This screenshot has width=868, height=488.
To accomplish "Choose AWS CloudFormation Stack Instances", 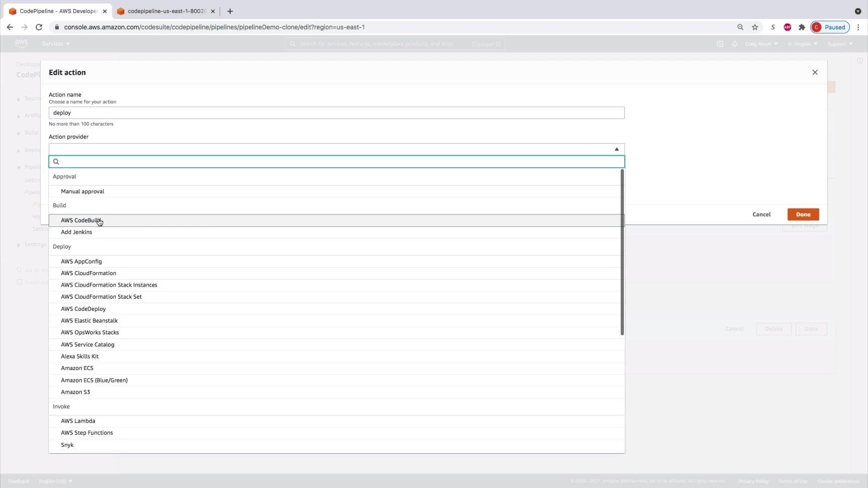I will coord(337,285).
